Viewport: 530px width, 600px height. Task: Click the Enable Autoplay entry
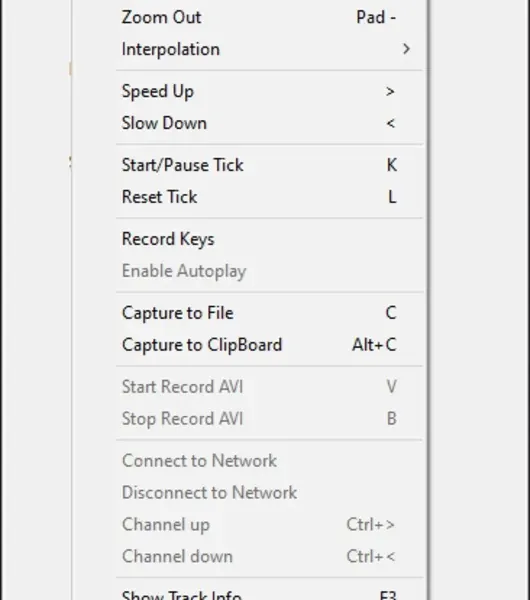269,271
